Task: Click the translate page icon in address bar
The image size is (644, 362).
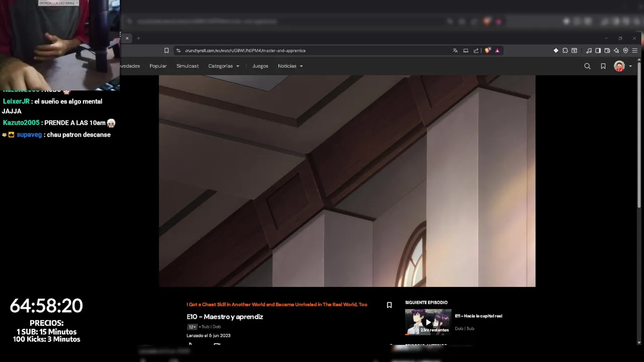Action: 455,51
